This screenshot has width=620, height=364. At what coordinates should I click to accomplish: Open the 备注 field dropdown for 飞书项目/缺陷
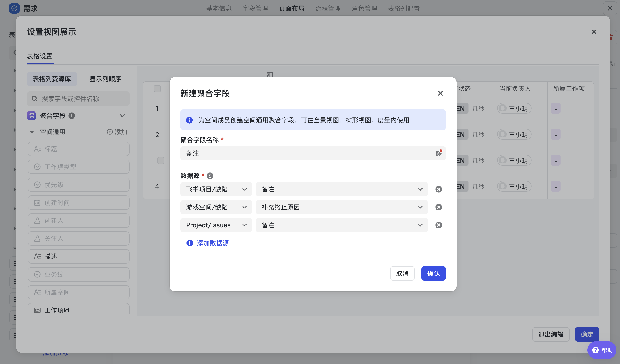341,189
